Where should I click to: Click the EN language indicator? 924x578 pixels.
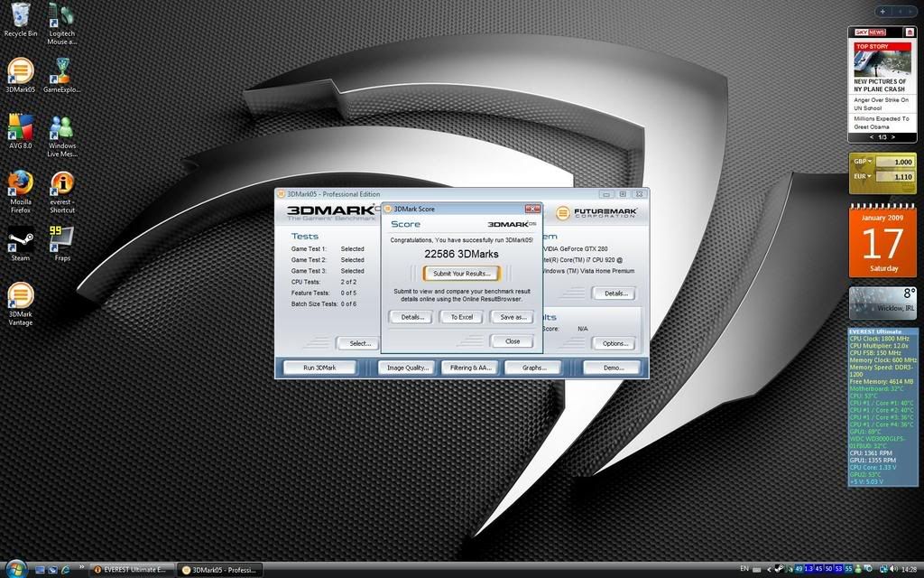point(744,569)
